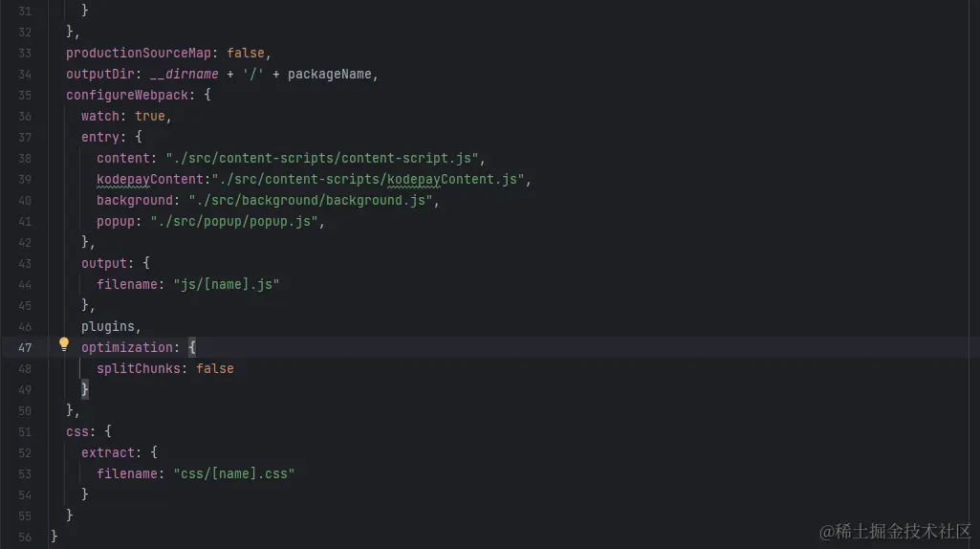Click the false value of splitChunks
The width and height of the screenshot is (980, 549).
click(x=214, y=368)
